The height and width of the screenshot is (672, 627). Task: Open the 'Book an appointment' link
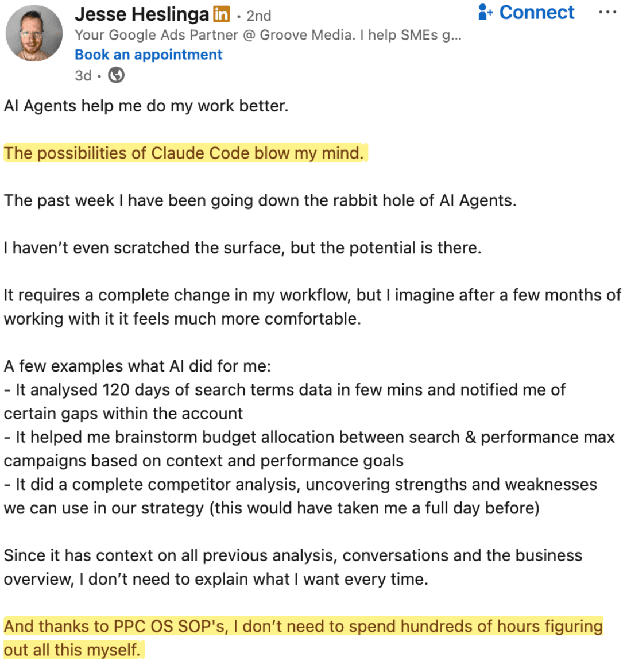tap(148, 55)
